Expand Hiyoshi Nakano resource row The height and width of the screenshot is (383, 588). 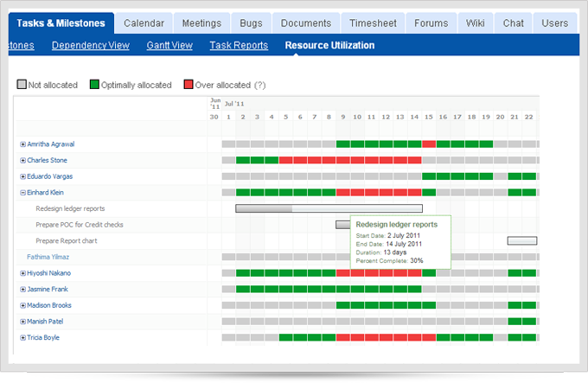(x=22, y=273)
